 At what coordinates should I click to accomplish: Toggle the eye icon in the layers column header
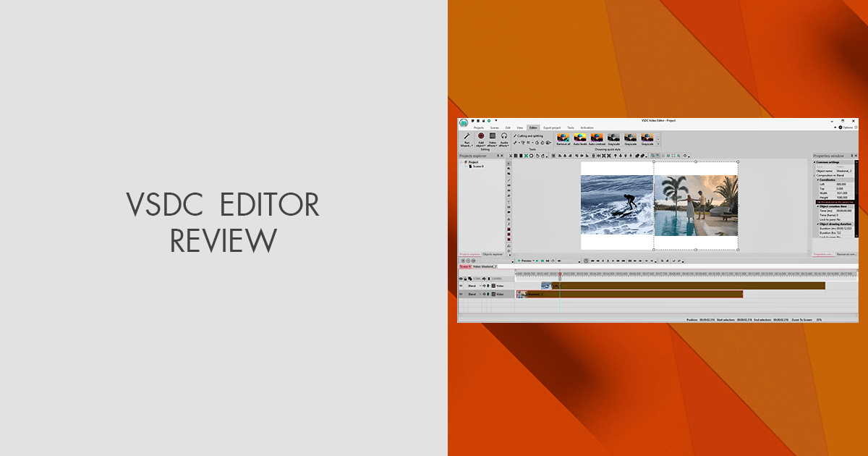(x=461, y=279)
